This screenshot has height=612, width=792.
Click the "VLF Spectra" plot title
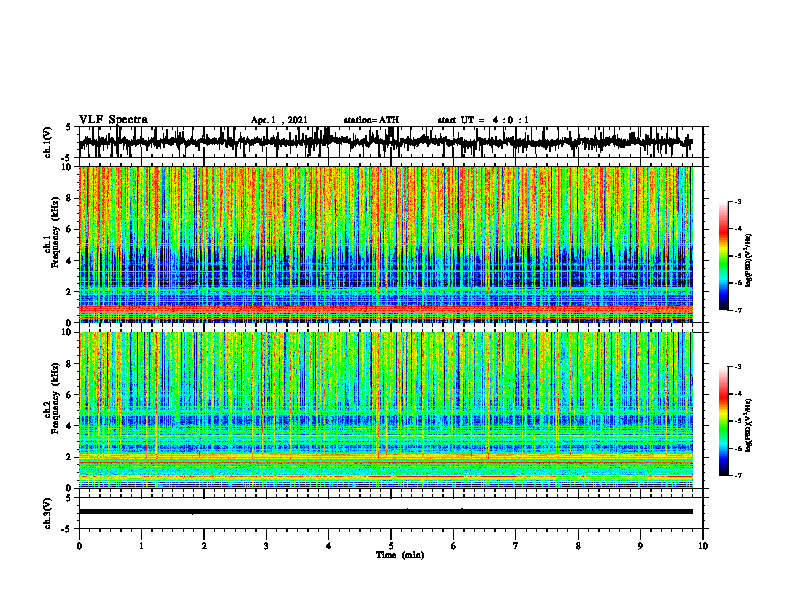(x=113, y=120)
